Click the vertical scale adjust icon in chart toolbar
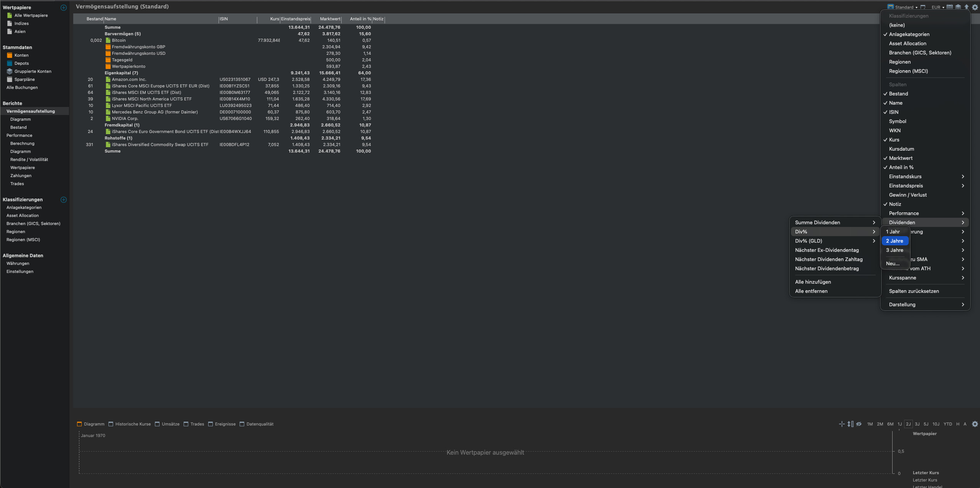980x488 pixels. click(x=850, y=424)
